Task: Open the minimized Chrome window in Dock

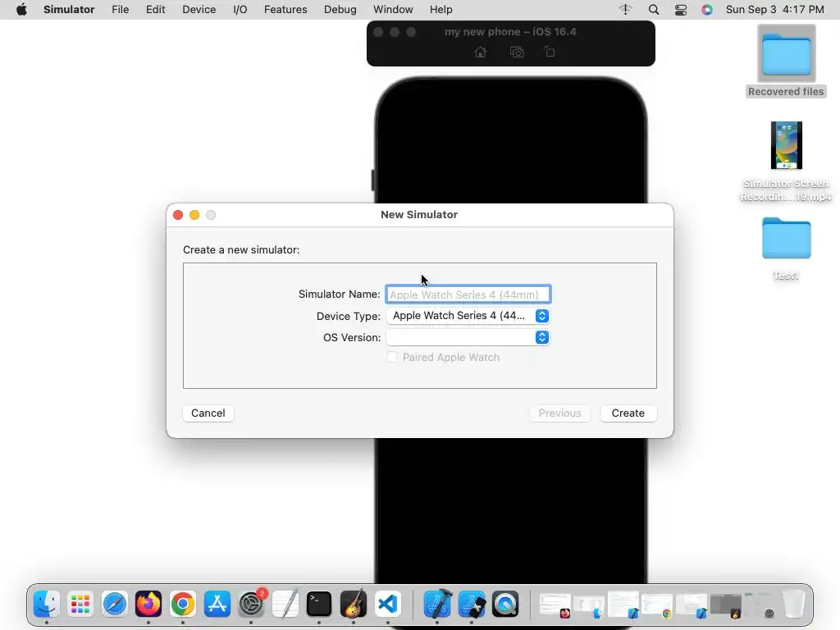Action: pos(657,605)
